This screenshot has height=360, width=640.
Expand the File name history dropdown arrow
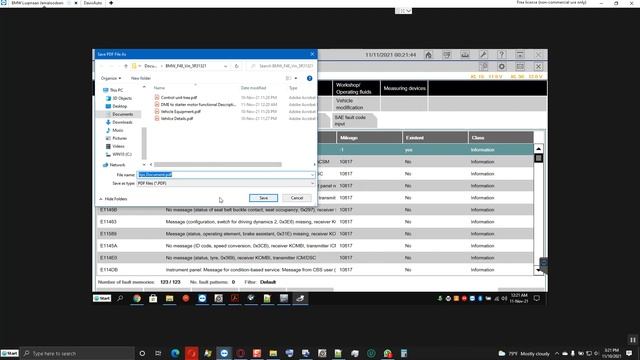tap(312, 175)
